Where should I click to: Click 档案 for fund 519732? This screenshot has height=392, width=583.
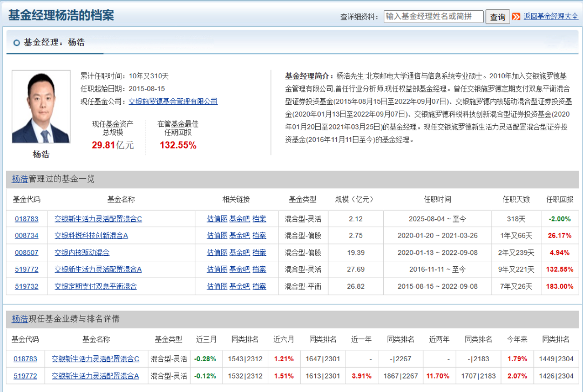(259, 286)
